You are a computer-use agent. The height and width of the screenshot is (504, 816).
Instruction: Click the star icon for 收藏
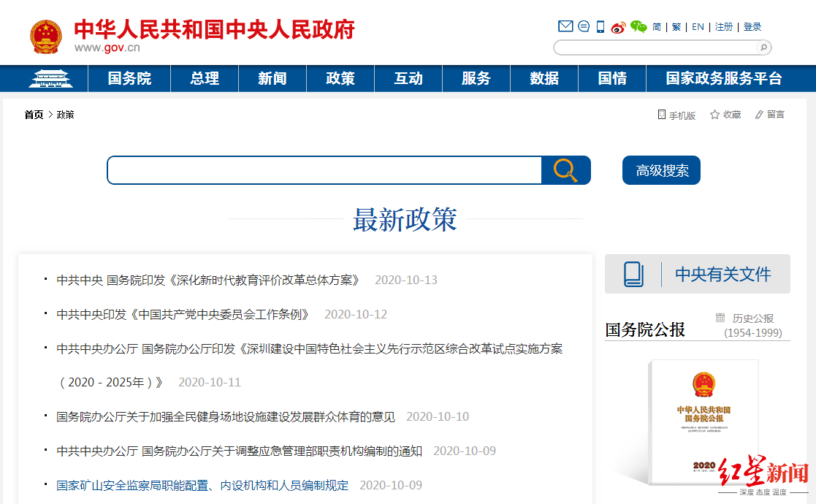tap(714, 115)
